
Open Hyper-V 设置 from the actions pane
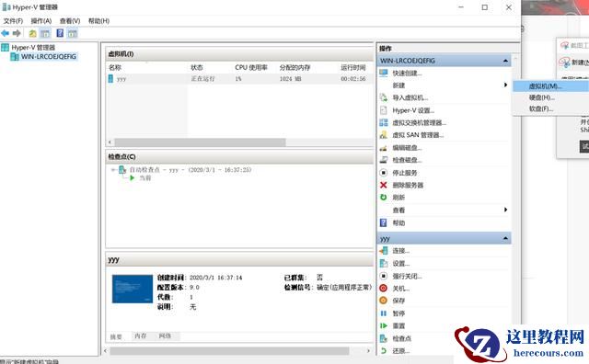tap(413, 110)
